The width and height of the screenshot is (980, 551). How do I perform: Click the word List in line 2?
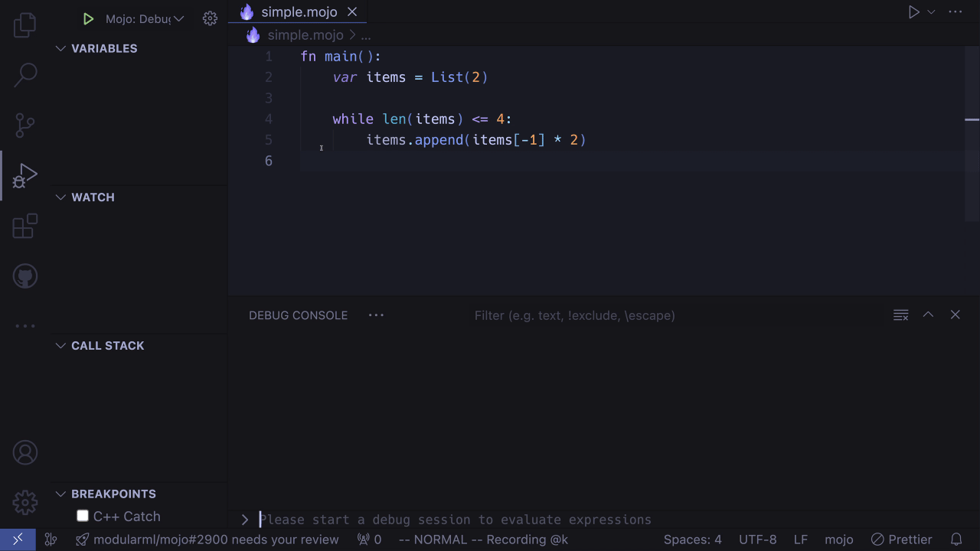click(447, 77)
